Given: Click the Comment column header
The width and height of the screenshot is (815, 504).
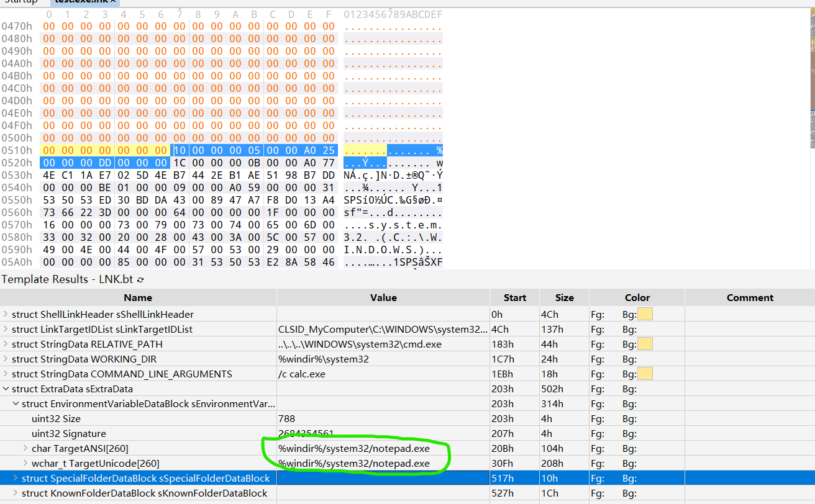Looking at the screenshot, I should coord(750,298).
